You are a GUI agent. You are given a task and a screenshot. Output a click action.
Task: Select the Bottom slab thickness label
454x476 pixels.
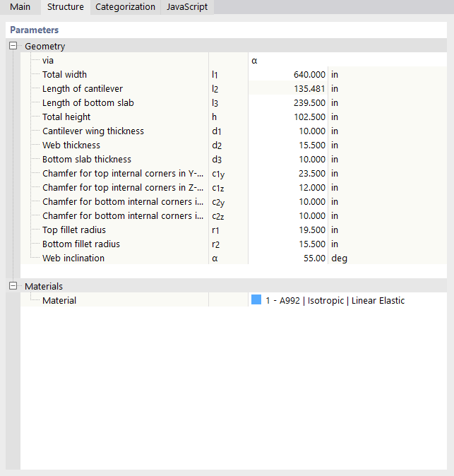pyautogui.click(x=87, y=159)
